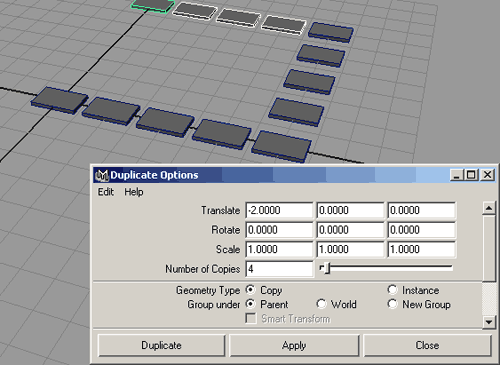Image resolution: width=500 pixels, height=365 pixels.
Task: Click the Number of Copies field
Action: [279, 269]
